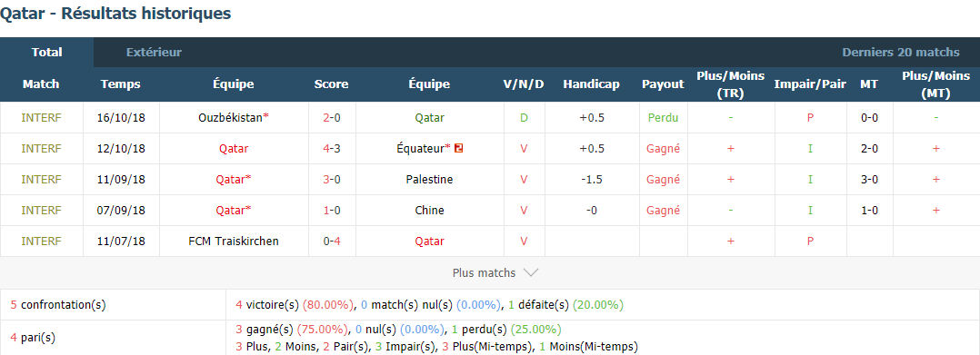Screen dimensions: 980x355
Task: Click the Handicap column header
Action: pos(591,84)
